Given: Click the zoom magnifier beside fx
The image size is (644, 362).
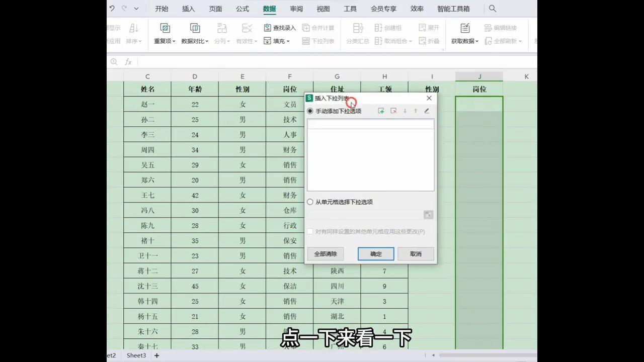Looking at the screenshot, I should [114, 62].
